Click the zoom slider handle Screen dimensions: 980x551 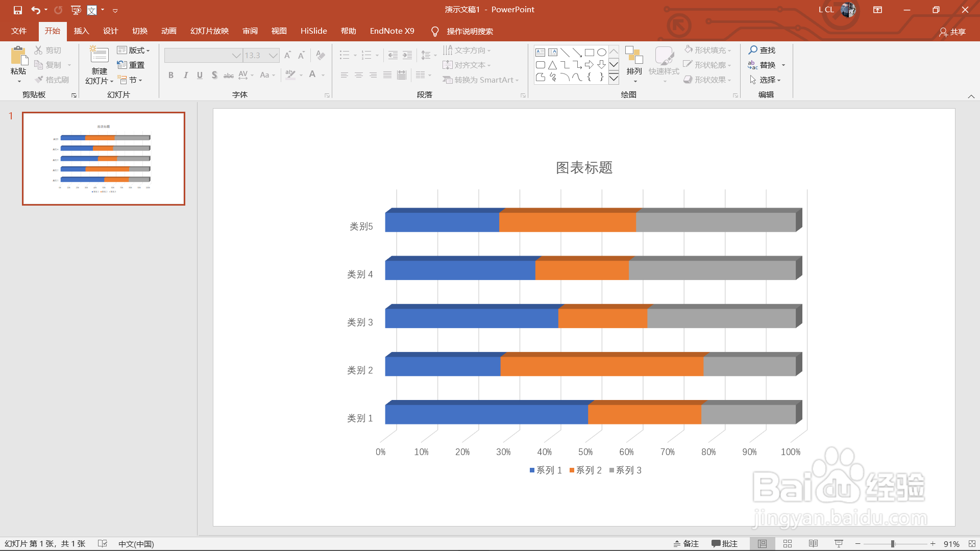[893, 544]
